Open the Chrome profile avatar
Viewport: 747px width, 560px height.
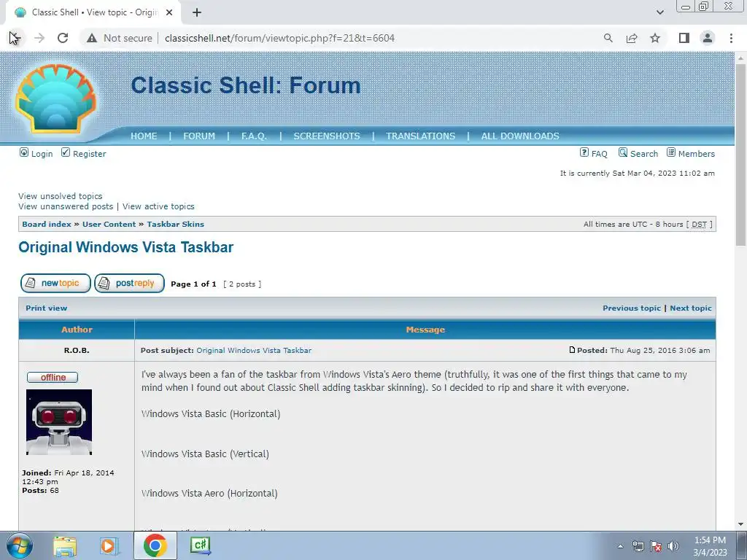point(708,38)
